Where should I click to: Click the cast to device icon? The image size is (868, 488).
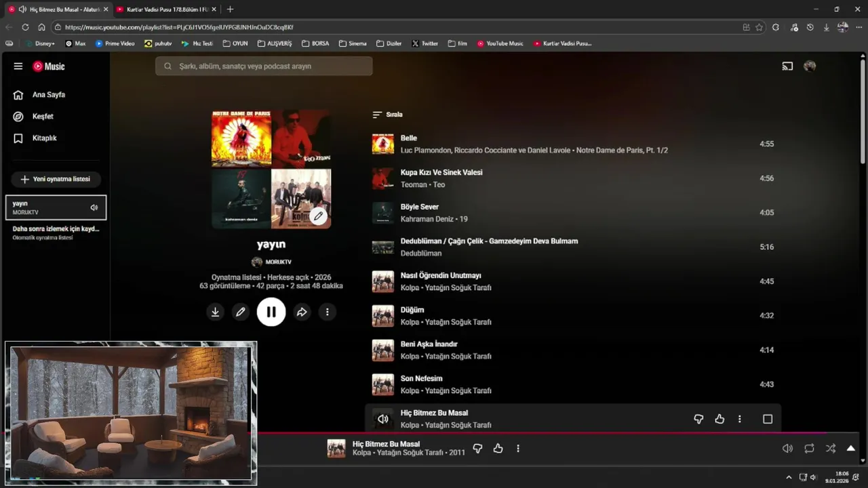click(x=787, y=66)
